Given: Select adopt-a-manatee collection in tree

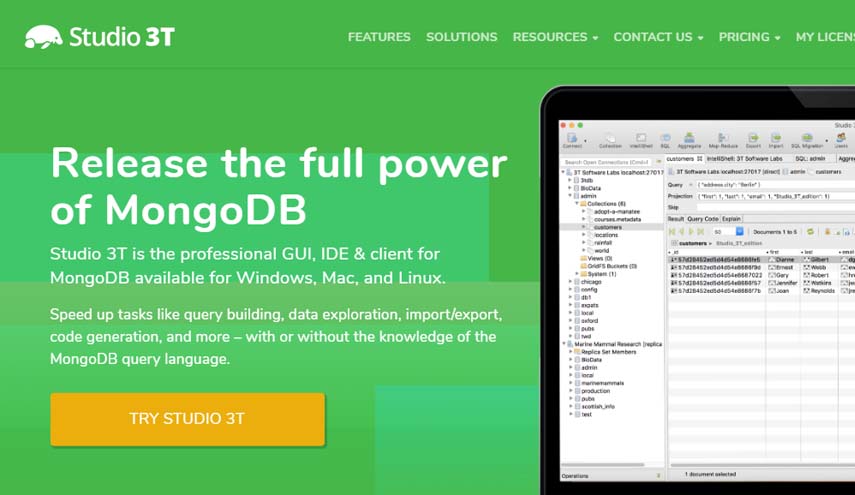Looking at the screenshot, I should pos(617,212).
